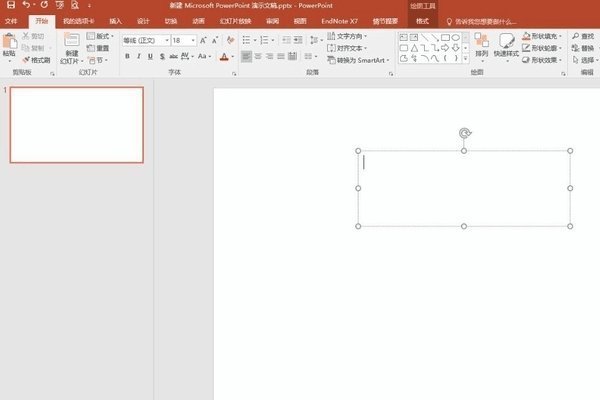The width and height of the screenshot is (600, 400).
Task: Open the Insert (插入) ribbon tab
Action: click(x=116, y=20)
